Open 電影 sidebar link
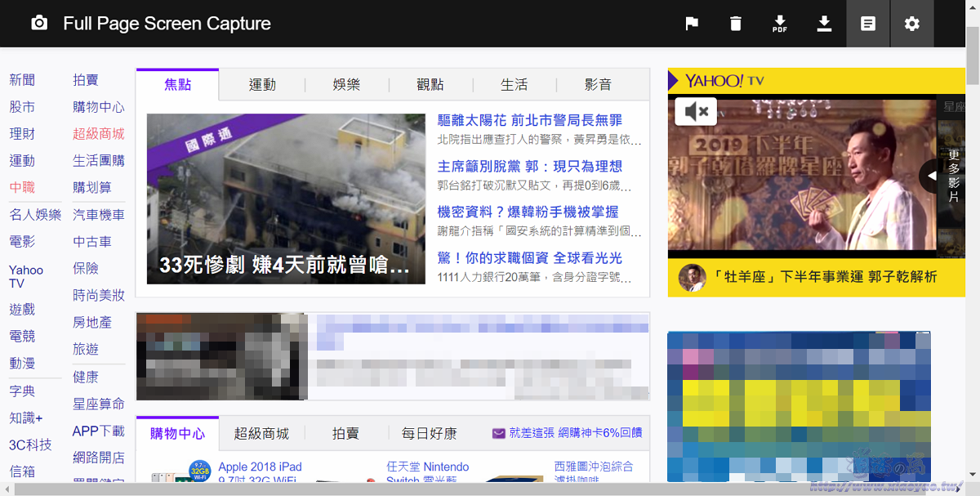Viewport: 980px width, 496px height. pos(22,242)
